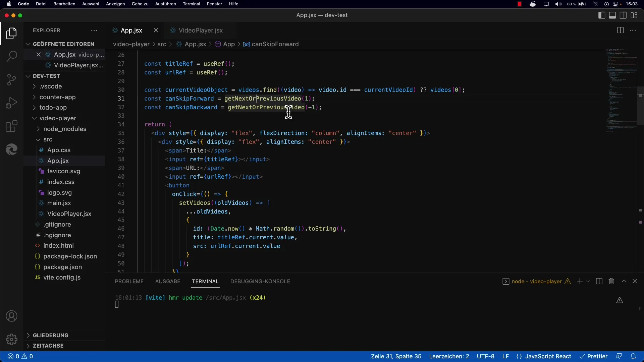Switch to DEBUGGING-KONSOLE panel tab

(260, 281)
